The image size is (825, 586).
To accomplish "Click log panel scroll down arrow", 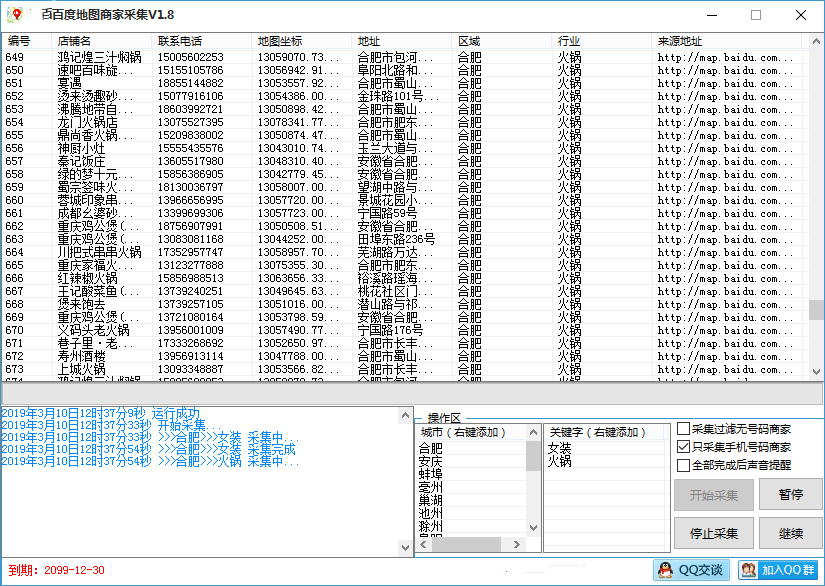I will click(x=405, y=548).
